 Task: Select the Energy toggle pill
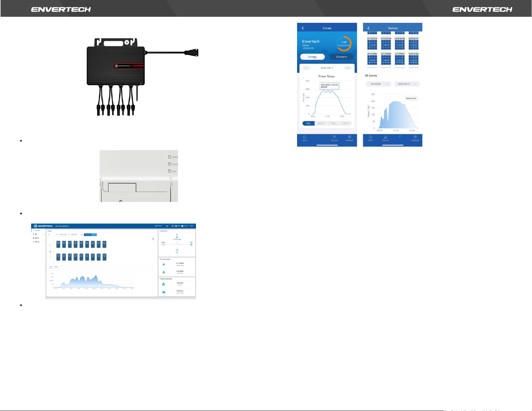point(312,57)
